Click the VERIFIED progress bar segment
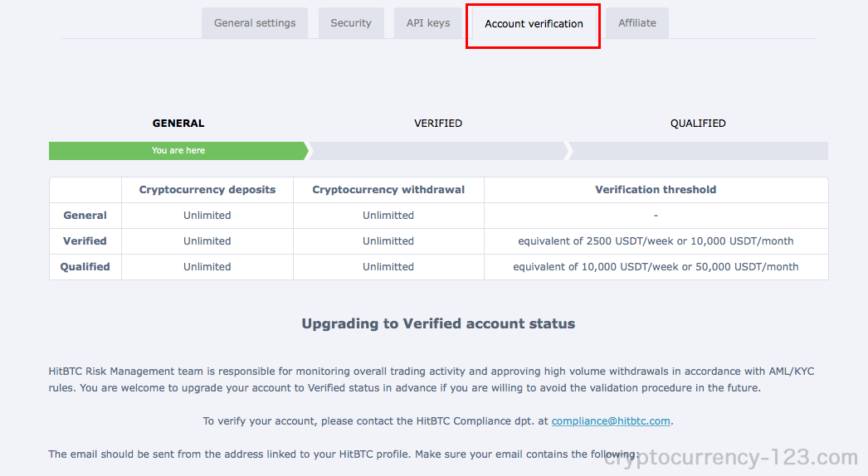 438,151
